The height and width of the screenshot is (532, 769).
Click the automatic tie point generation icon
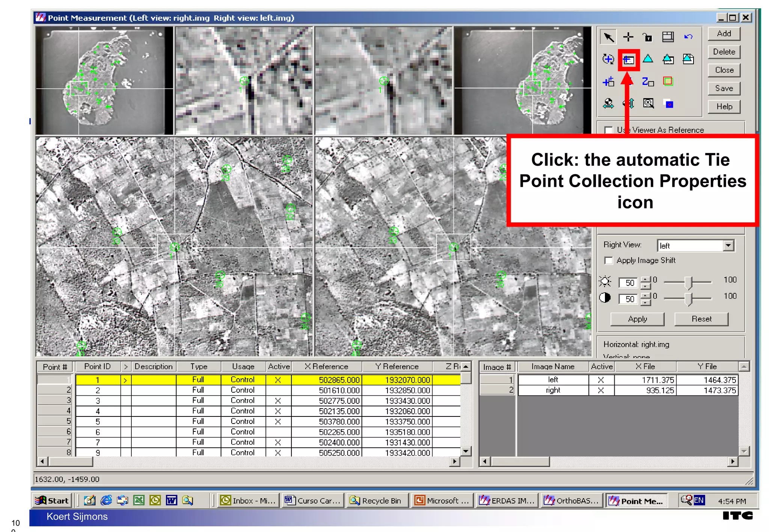tap(608, 59)
